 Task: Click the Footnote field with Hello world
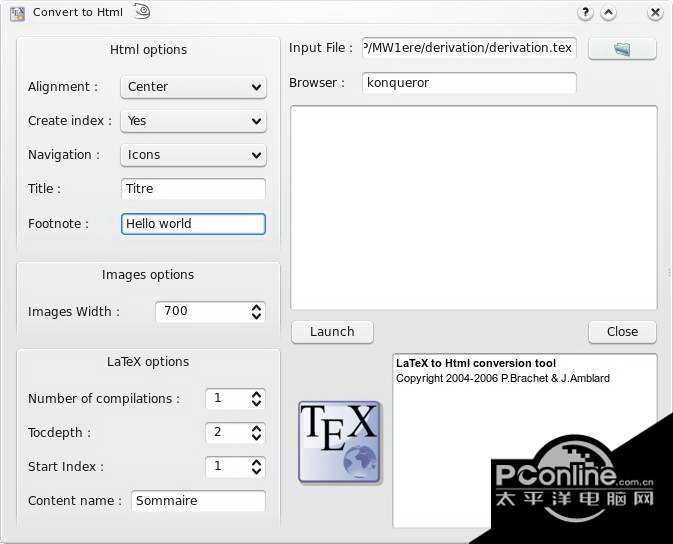coord(193,224)
